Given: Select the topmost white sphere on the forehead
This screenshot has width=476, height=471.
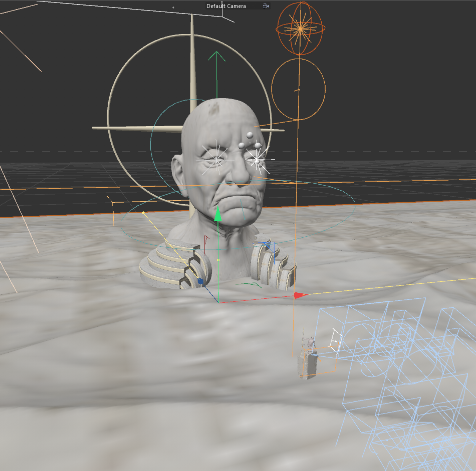Looking at the screenshot, I should tap(250, 135).
